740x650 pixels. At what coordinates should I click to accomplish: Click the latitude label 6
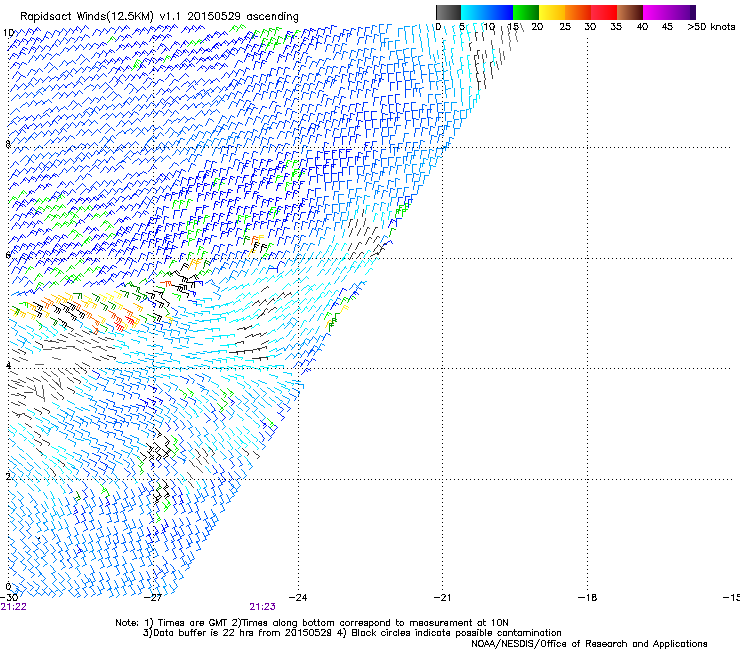tap(8, 255)
